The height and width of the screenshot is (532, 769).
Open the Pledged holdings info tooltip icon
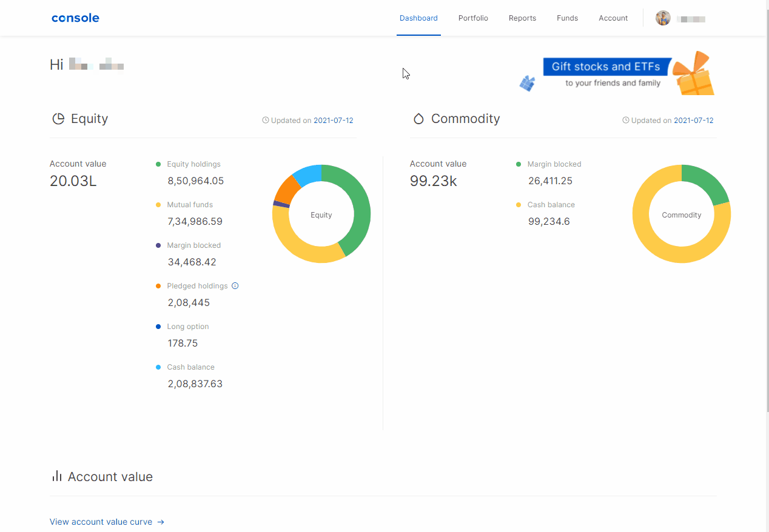pos(235,285)
